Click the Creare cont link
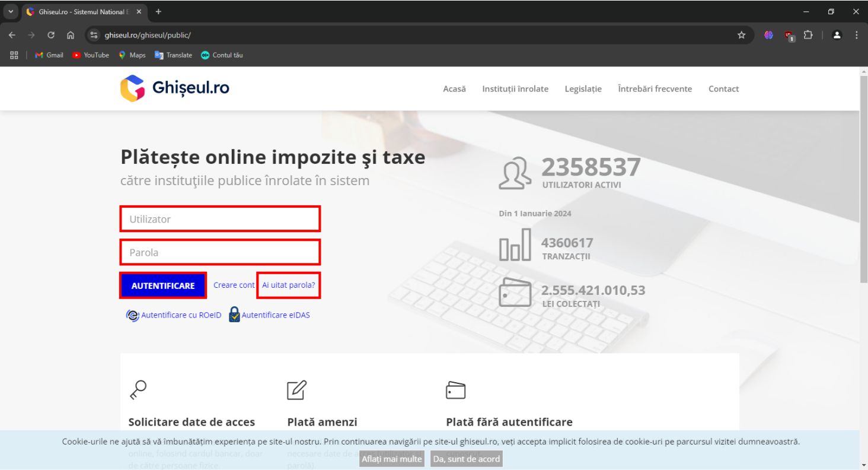This screenshot has height=470, width=868. [234, 285]
